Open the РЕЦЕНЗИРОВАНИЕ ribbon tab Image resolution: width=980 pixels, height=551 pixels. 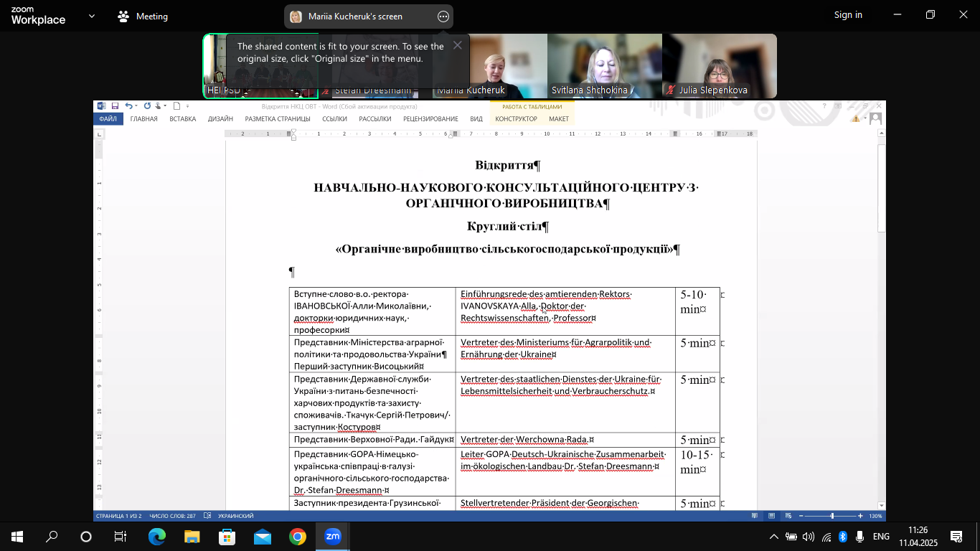[430, 119]
